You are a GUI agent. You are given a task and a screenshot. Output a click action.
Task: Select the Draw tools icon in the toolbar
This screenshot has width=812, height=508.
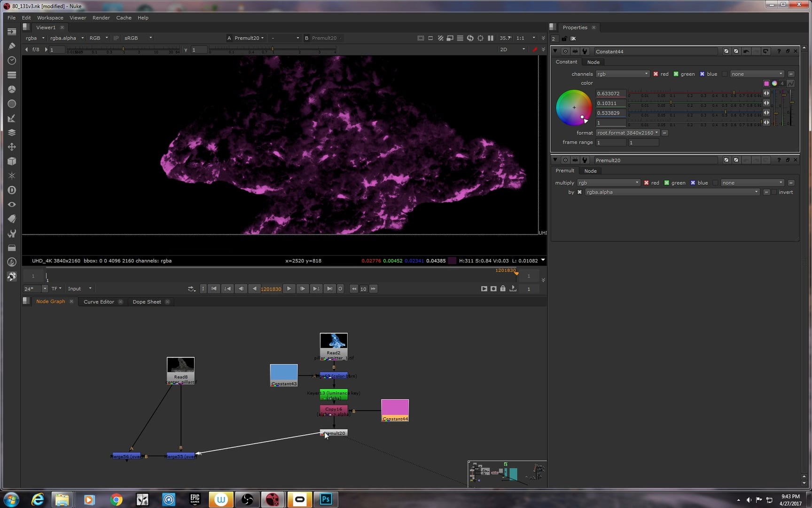12,46
